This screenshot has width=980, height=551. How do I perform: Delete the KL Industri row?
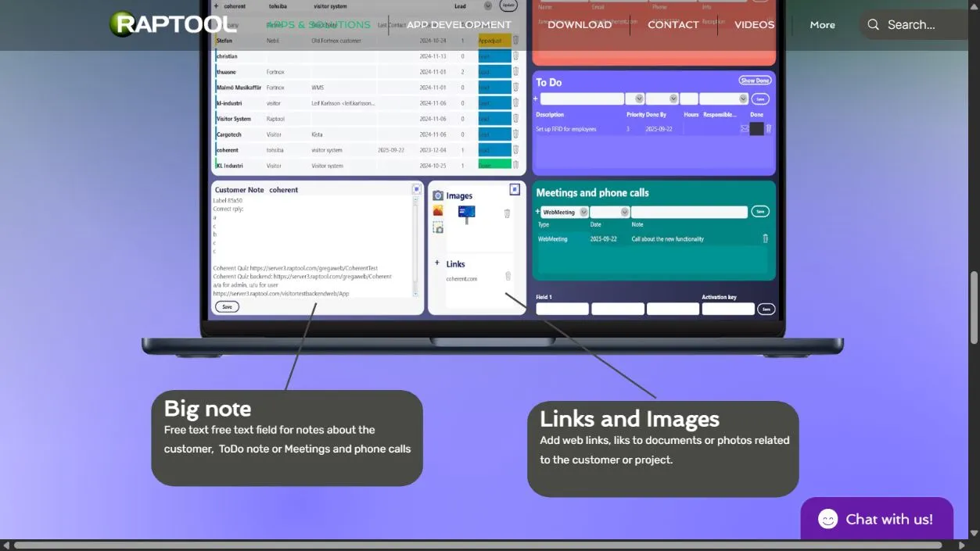click(515, 165)
